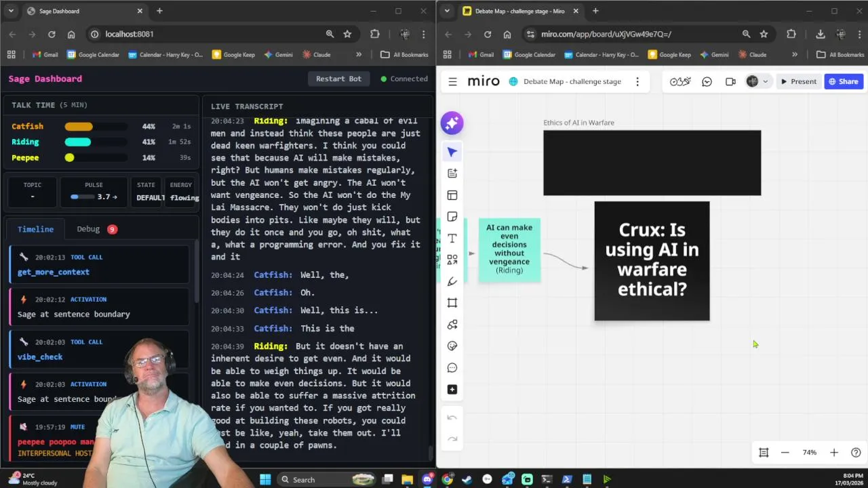Reload localhost page in Sage window
The width and height of the screenshot is (868, 488).
pos(52,34)
